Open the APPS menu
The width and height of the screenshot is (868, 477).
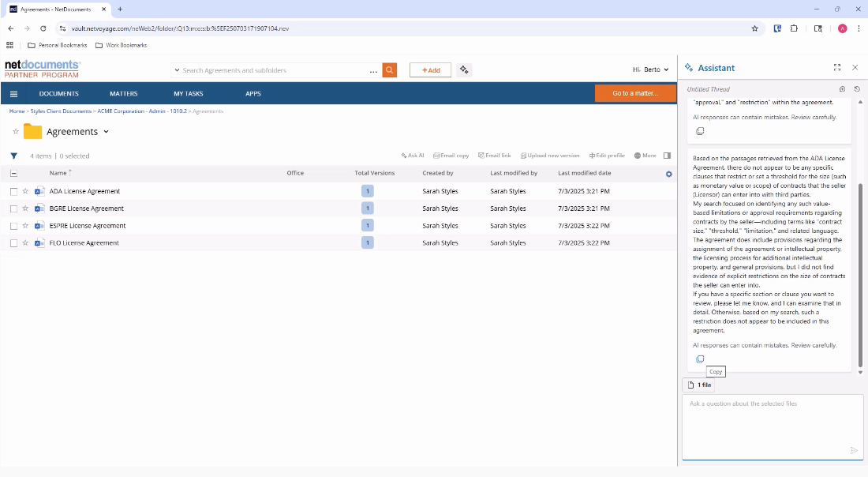[x=253, y=94]
